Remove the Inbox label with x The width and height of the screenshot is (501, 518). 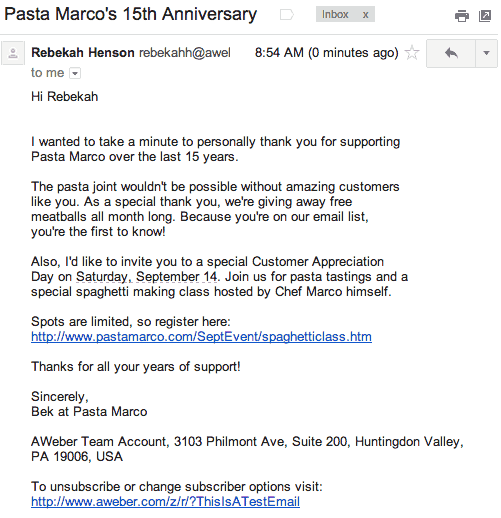(365, 15)
